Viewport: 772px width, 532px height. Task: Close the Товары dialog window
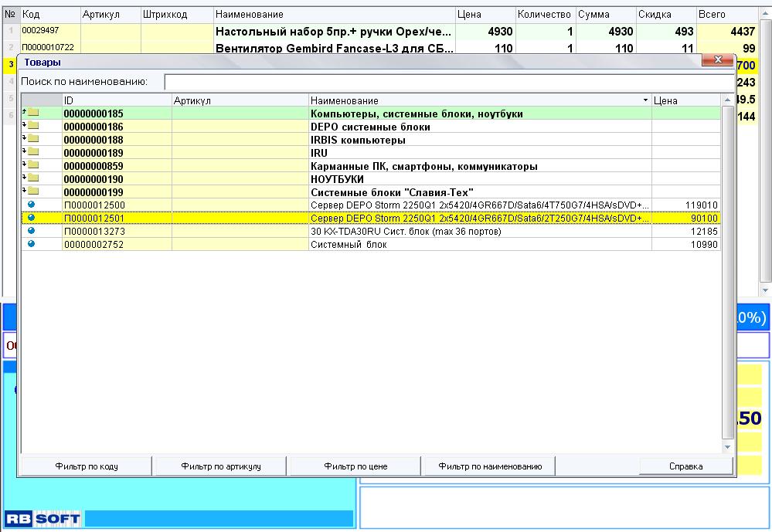(x=718, y=61)
